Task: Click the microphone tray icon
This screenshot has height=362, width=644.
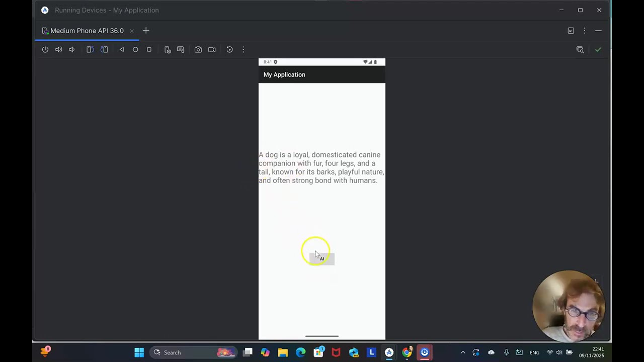Action: (x=506, y=352)
